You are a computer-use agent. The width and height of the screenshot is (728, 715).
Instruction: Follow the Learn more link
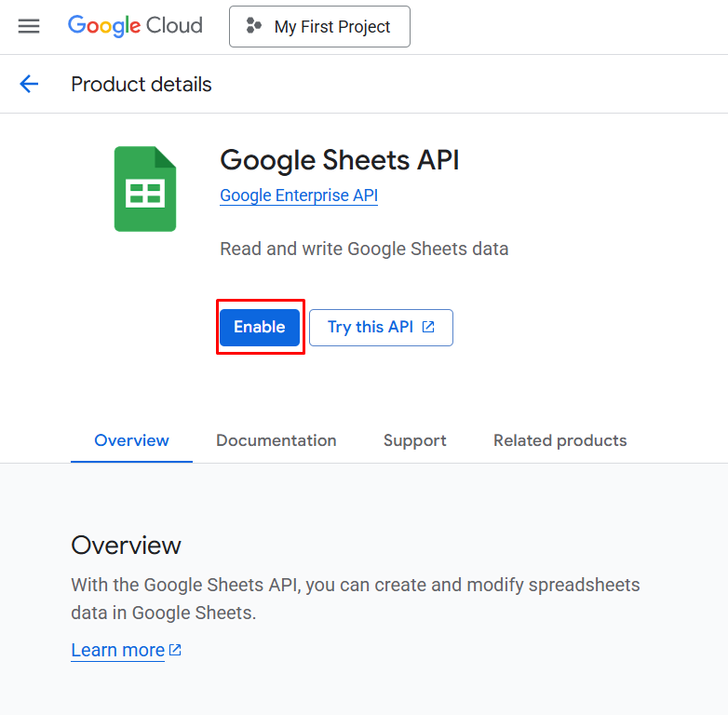coord(118,650)
